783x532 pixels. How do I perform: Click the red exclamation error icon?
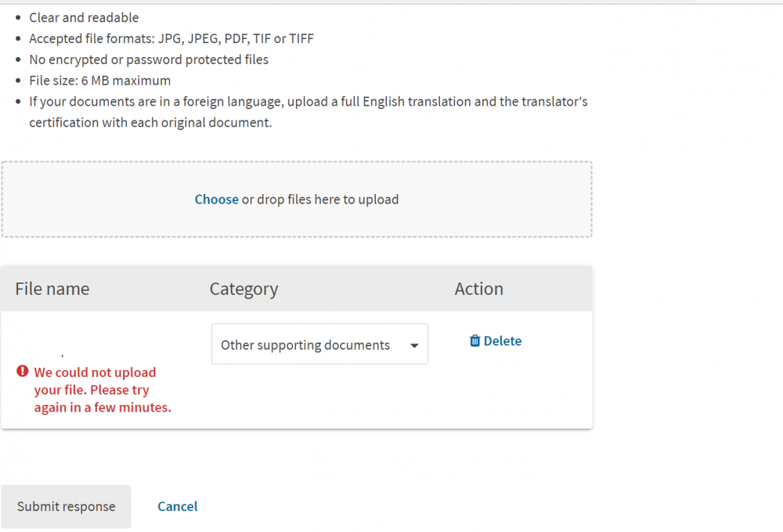[23, 372]
